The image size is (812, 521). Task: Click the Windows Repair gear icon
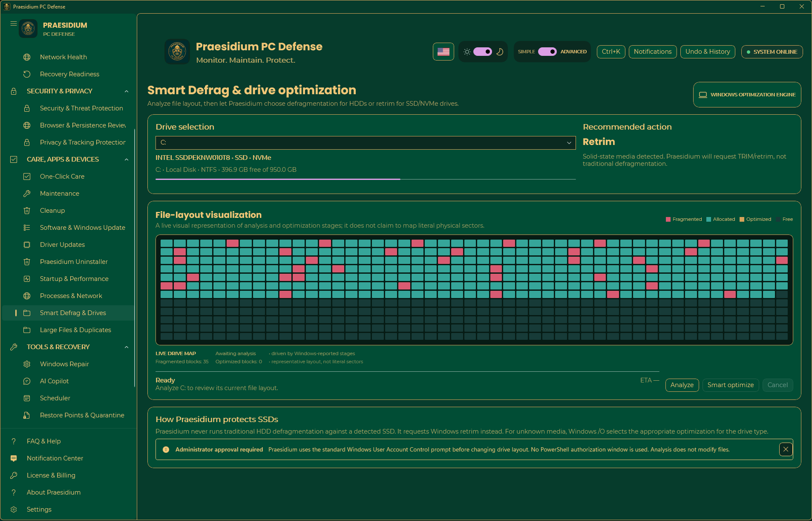(27, 364)
